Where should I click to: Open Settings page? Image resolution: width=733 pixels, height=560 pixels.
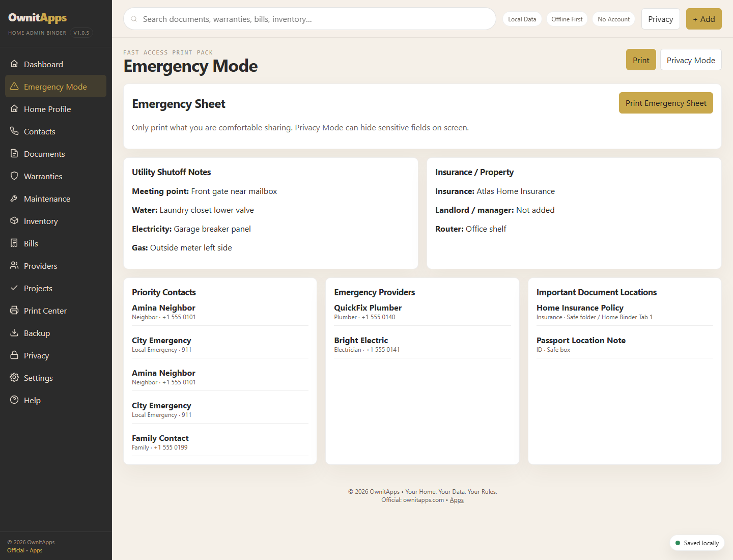[x=55, y=378]
